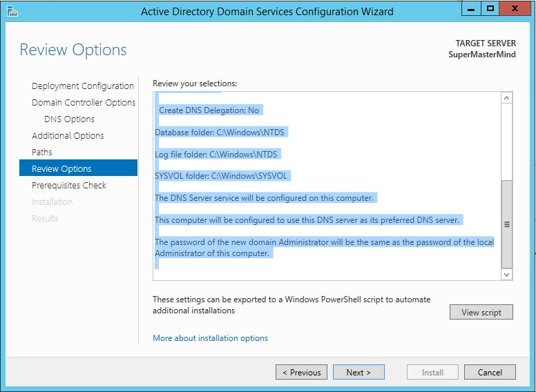Viewport: 536px width, 392px height.
Task: Minimize the configuration wizard window
Action: pos(472,9)
